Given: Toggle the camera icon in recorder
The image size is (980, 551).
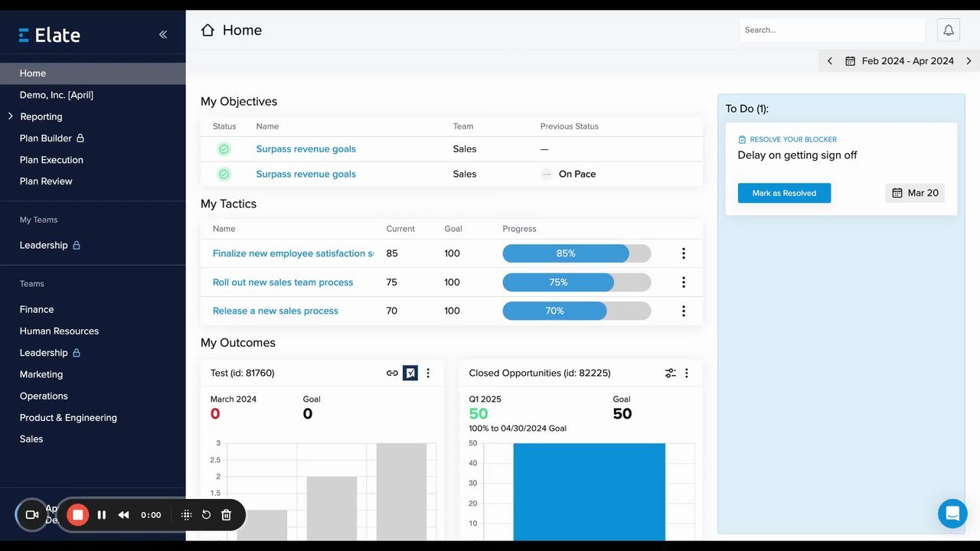Looking at the screenshot, I should coord(32,515).
